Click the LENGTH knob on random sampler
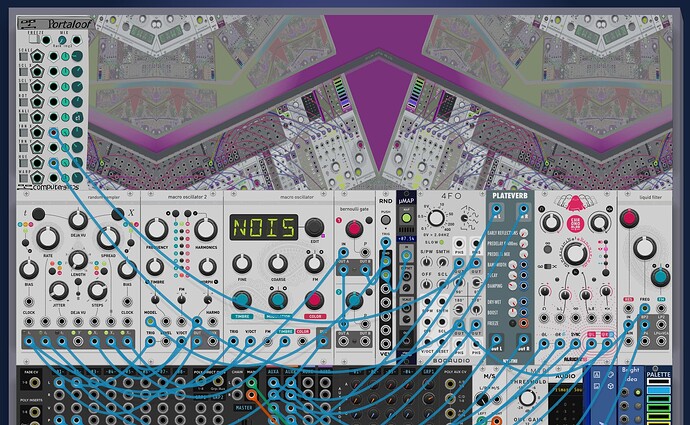This screenshot has width=690, height=425. (x=78, y=260)
